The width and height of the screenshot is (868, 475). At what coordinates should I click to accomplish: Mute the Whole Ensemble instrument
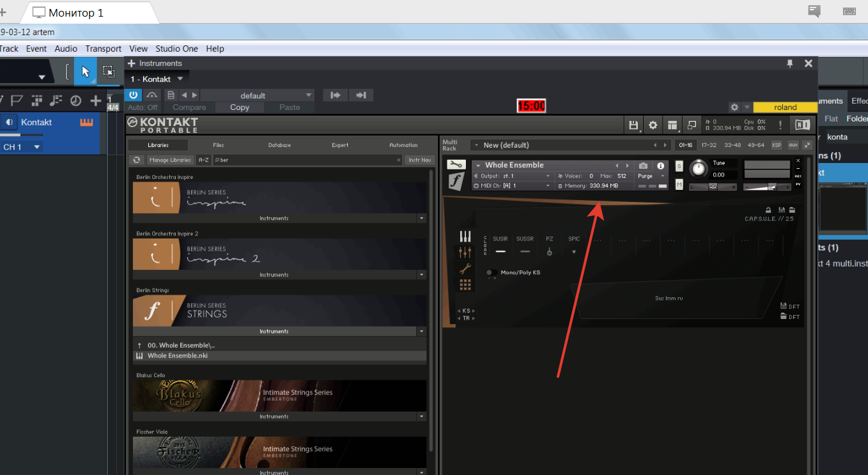679,185
